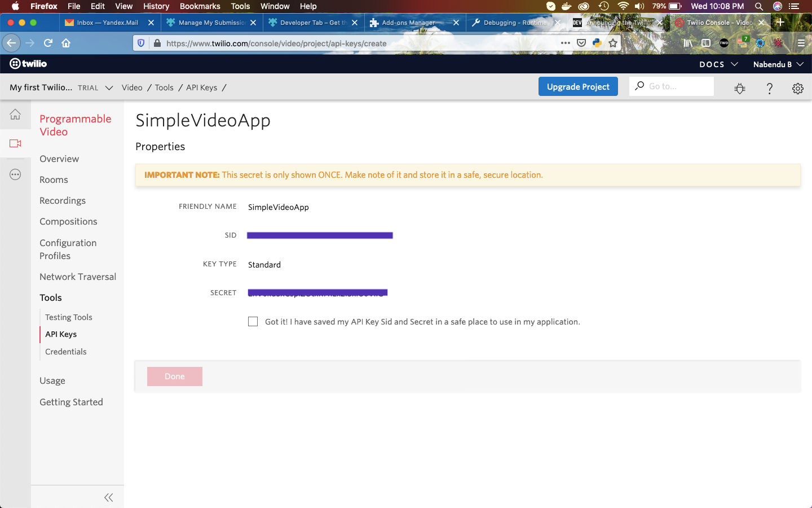
Task: Open the Firefox Library icon
Action: pos(688,43)
